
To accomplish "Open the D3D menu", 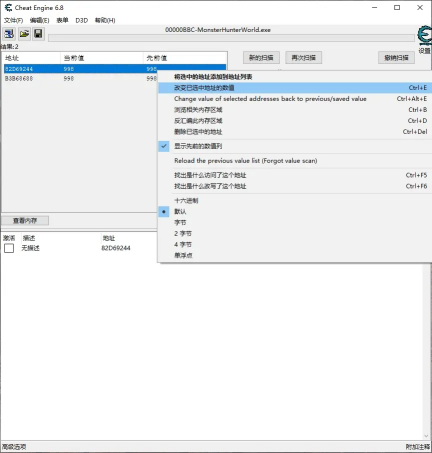I will click(x=82, y=20).
